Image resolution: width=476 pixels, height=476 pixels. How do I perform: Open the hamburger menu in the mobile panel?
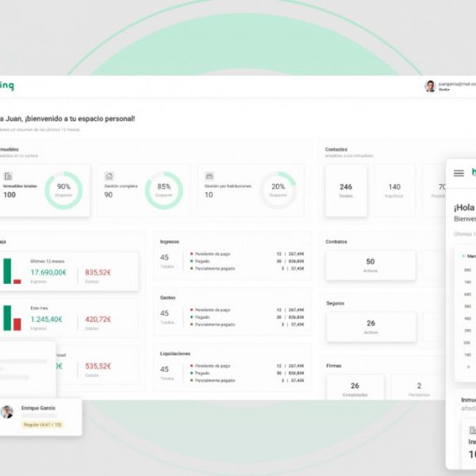(x=459, y=173)
